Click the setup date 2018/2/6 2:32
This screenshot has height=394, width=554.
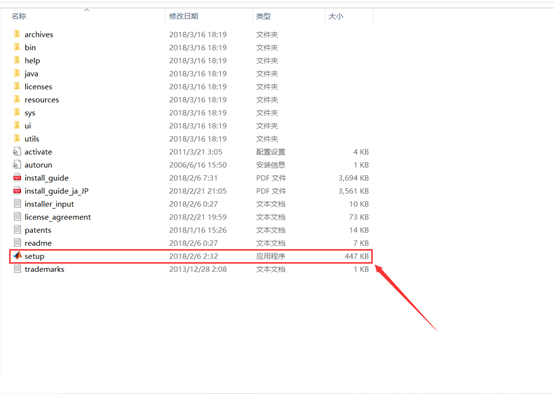coord(194,256)
